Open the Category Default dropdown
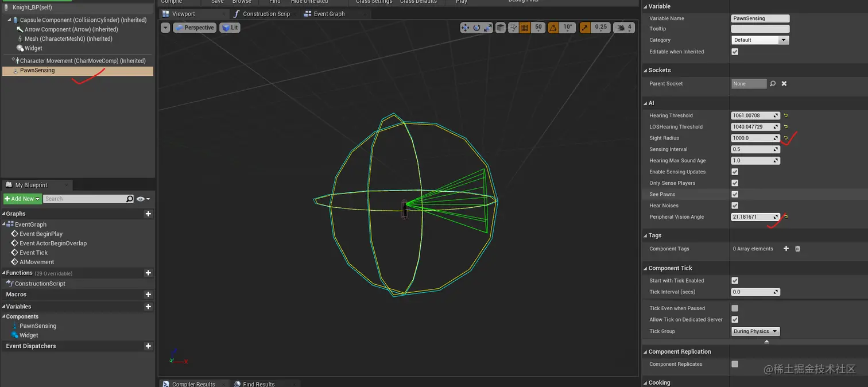This screenshot has width=868, height=387. click(x=760, y=40)
